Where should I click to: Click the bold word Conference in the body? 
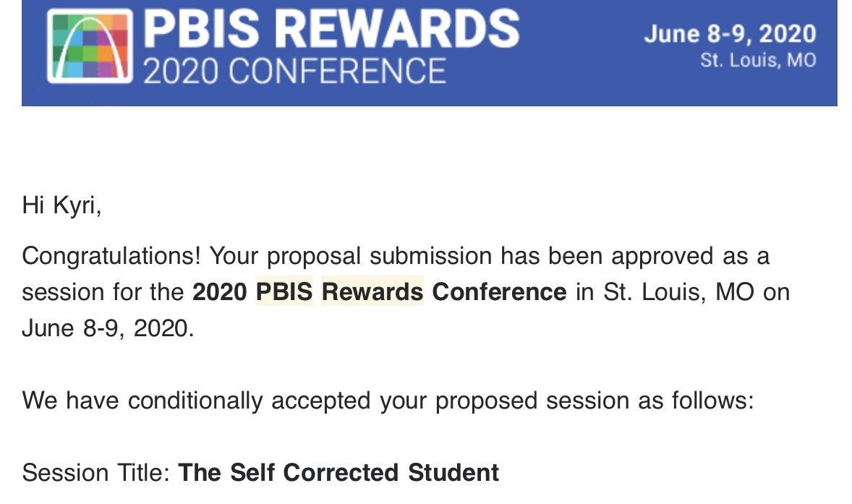coord(499,292)
